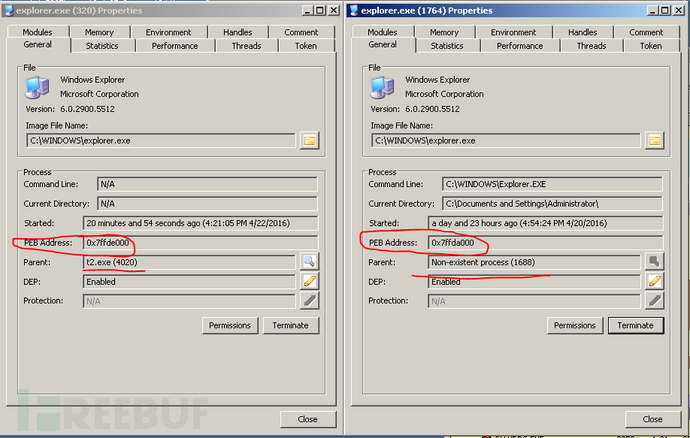Click Command Line N/A field in explorer.exe (320) window
The width and height of the screenshot is (690, 438).
click(x=207, y=184)
